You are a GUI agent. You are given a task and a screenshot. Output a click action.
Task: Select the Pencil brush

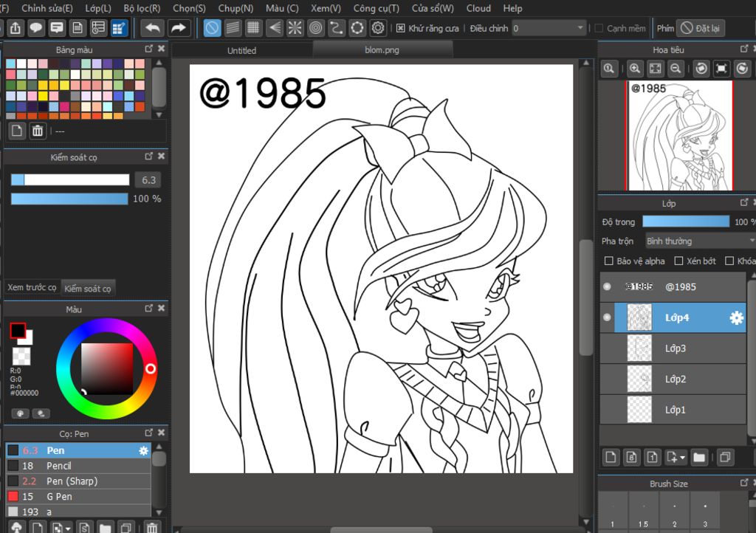(x=78, y=466)
